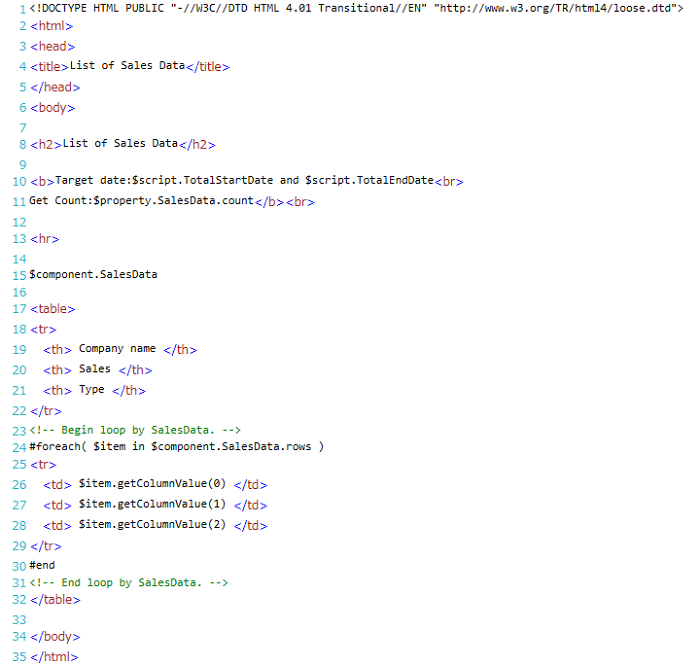Screen dimensions: 700x665
Task: Click the End loop by SalesData comment
Action: tap(130, 582)
